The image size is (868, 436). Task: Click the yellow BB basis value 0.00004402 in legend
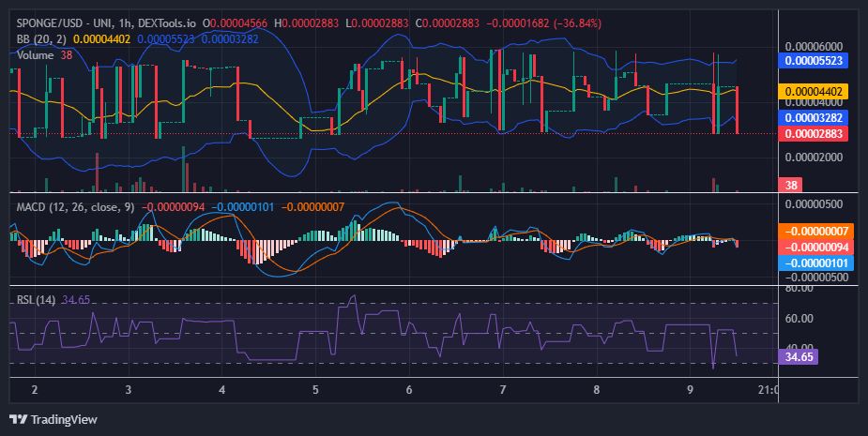(x=102, y=39)
